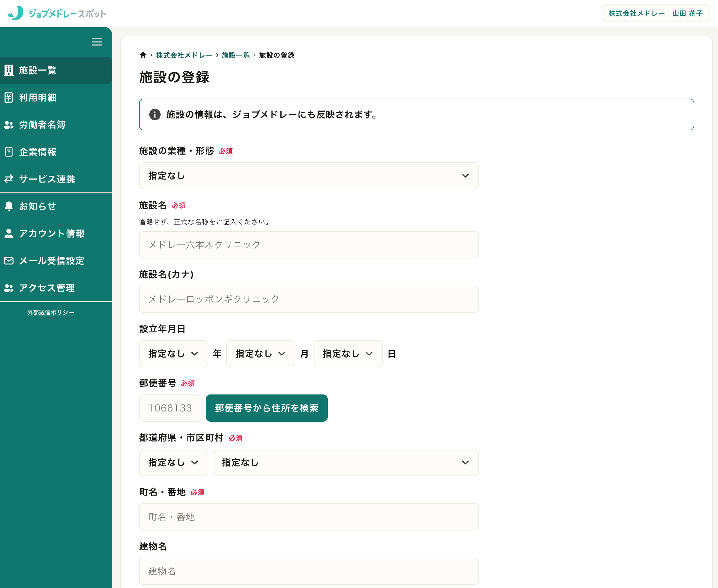
Task: Open the user account button 山田 花子
Action: tap(656, 13)
